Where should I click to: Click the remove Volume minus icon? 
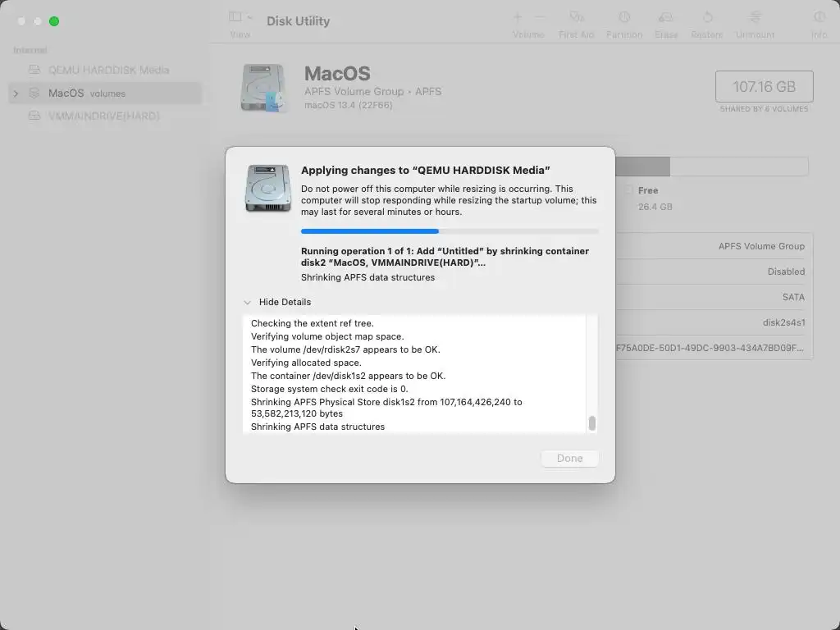click(x=540, y=17)
